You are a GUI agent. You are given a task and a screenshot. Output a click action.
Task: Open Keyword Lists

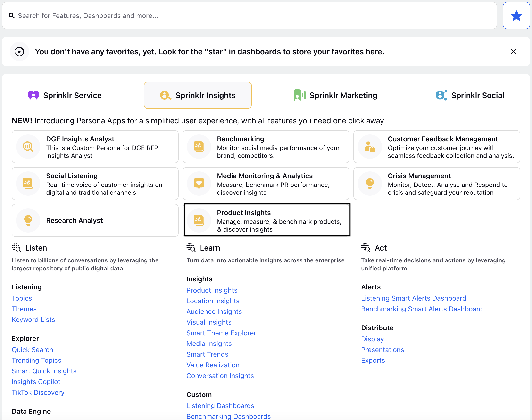pos(33,319)
